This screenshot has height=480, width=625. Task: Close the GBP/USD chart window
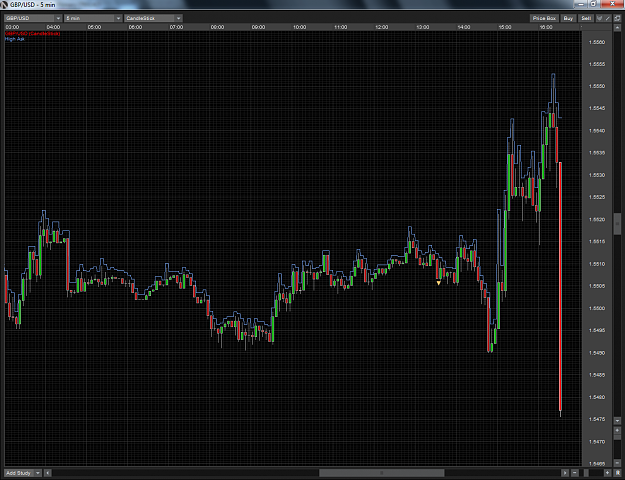(612, 4)
